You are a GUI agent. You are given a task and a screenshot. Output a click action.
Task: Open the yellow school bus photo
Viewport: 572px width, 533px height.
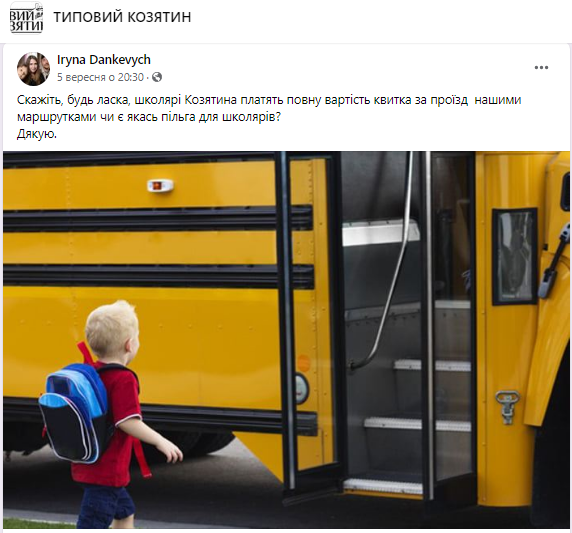point(286,340)
